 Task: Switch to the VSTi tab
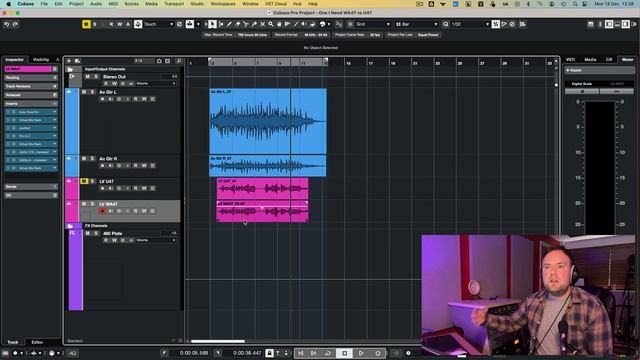[570, 60]
